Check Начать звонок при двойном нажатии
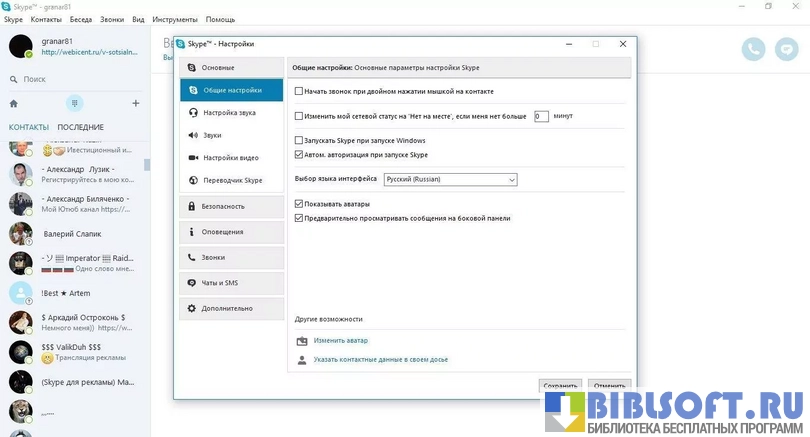810x437 pixels. pos(299,91)
